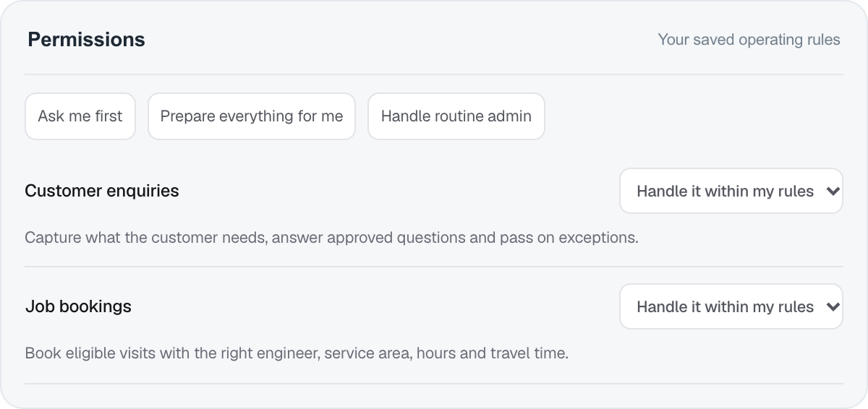Click "Handle it within my rules" beside Job bookings
868x409 pixels.
pyautogui.click(x=725, y=307)
